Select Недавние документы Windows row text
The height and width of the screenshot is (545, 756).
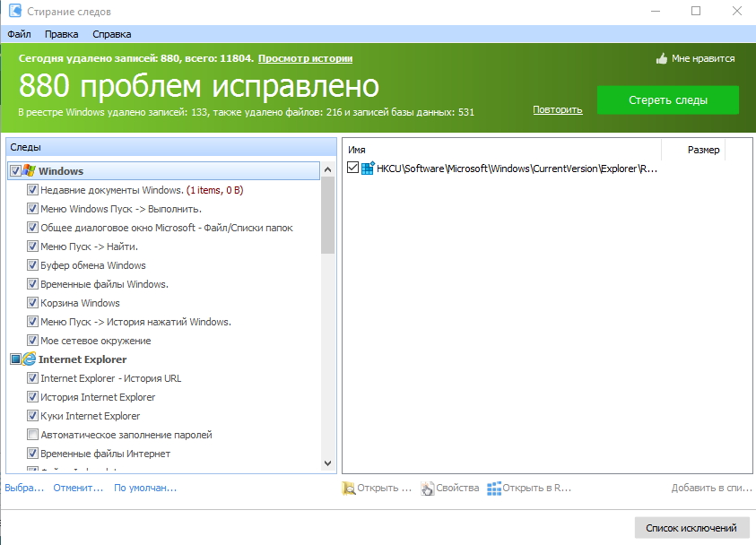coord(142,190)
